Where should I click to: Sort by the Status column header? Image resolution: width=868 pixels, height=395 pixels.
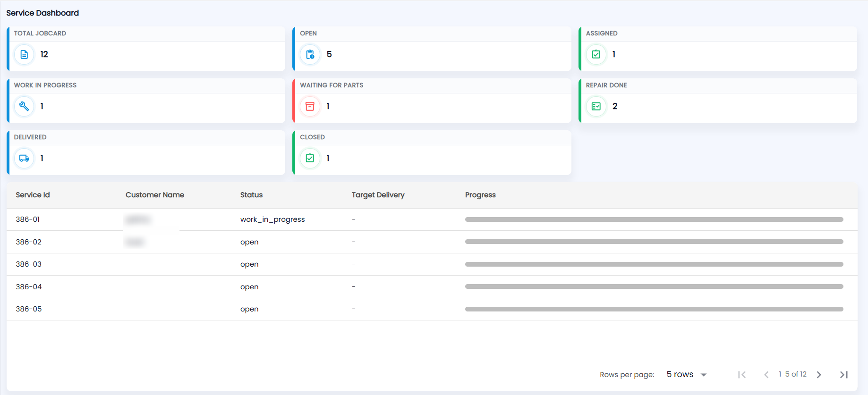click(x=251, y=195)
